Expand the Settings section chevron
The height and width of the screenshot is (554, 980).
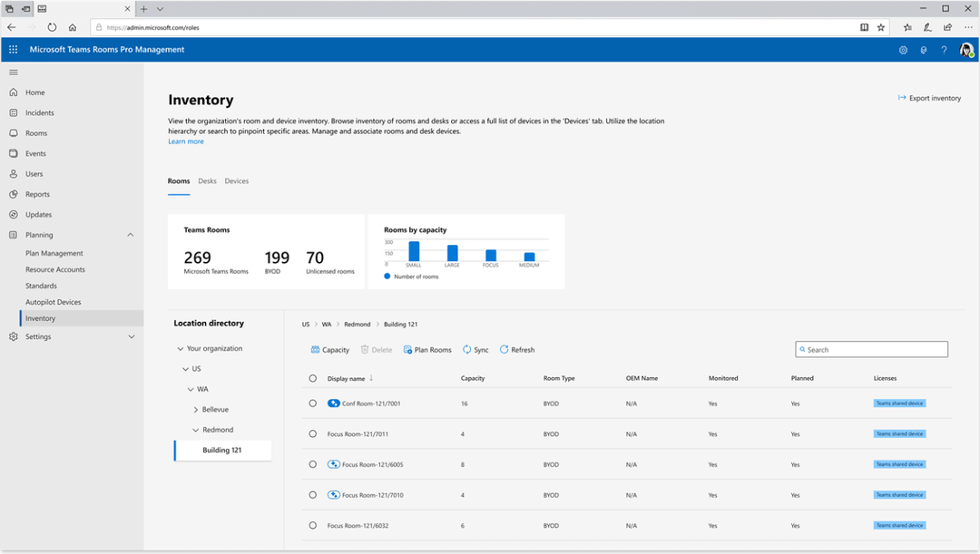coord(132,336)
